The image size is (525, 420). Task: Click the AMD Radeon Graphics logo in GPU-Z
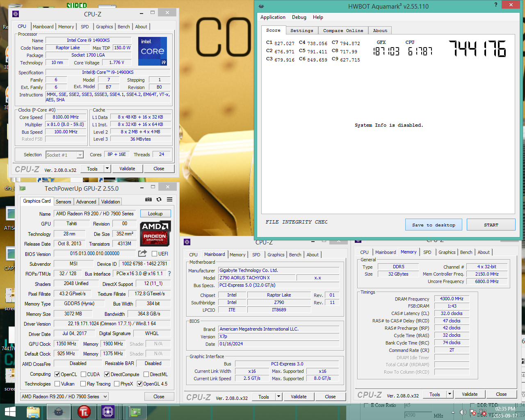155,233
